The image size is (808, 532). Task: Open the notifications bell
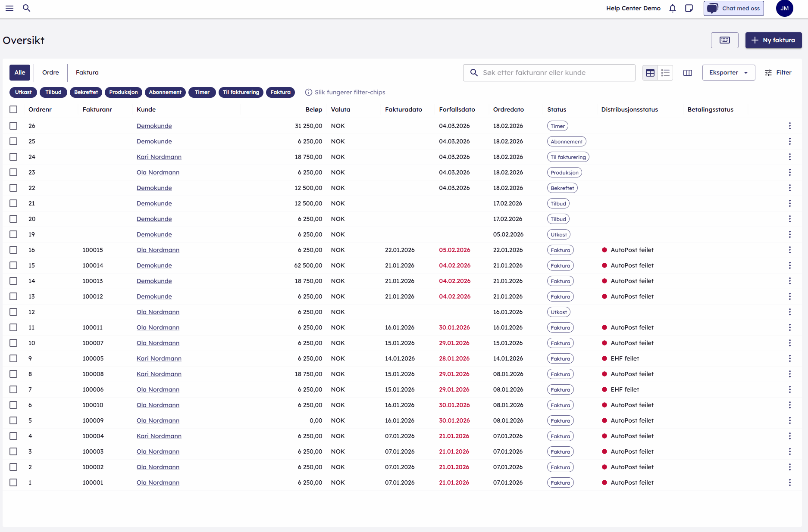pos(672,8)
